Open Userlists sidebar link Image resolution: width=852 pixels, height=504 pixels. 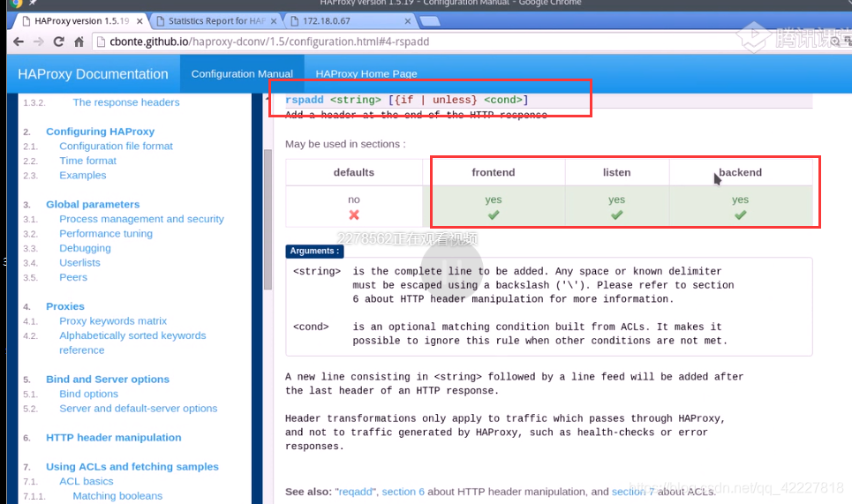tap(79, 263)
